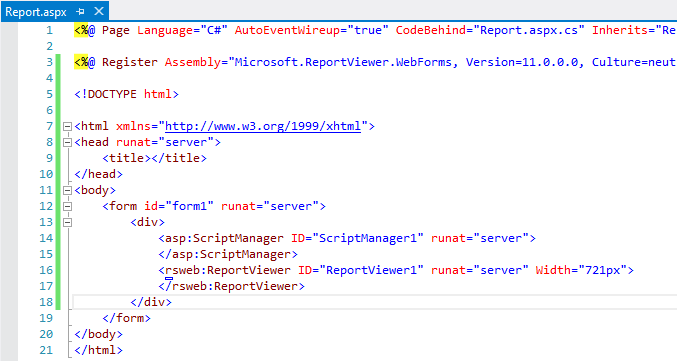Click the Culture=neut text on line 3
Screen dimensions: 677x361
pyautogui.click(x=634, y=62)
